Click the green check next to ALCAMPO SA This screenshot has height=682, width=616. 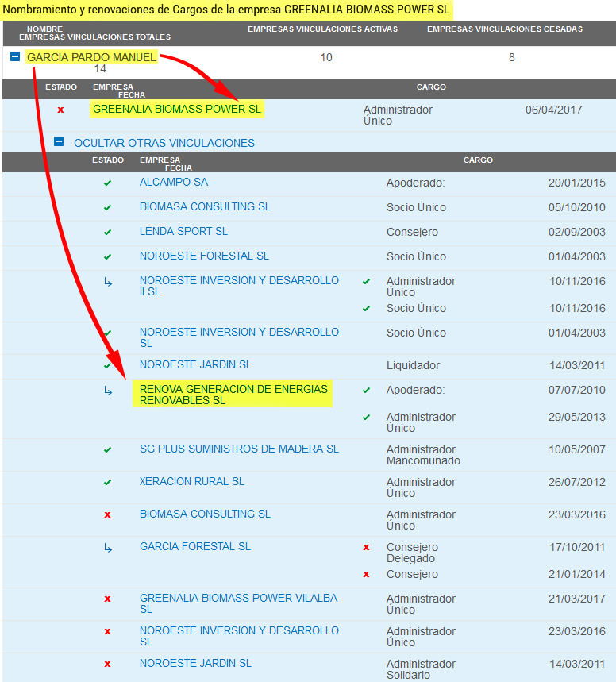(108, 183)
